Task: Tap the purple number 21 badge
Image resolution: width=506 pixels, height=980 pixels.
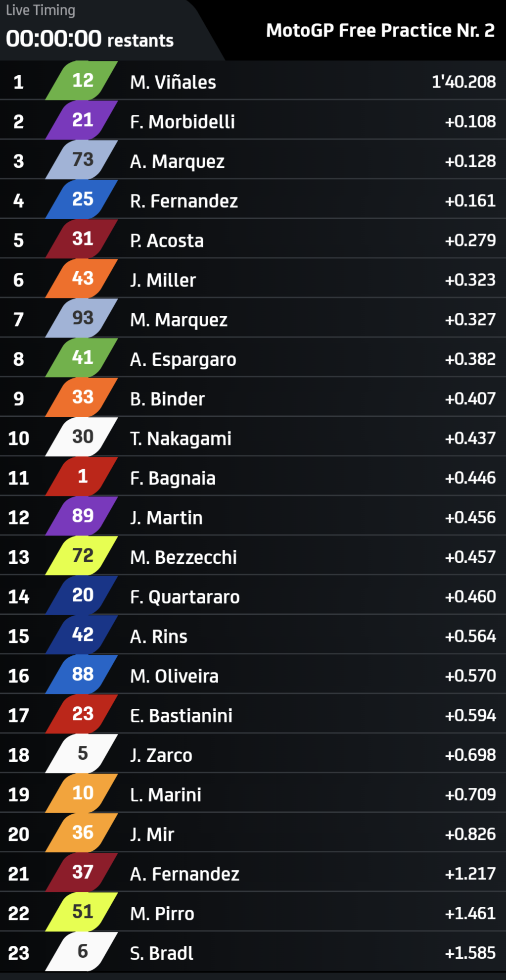Action: (x=82, y=120)
